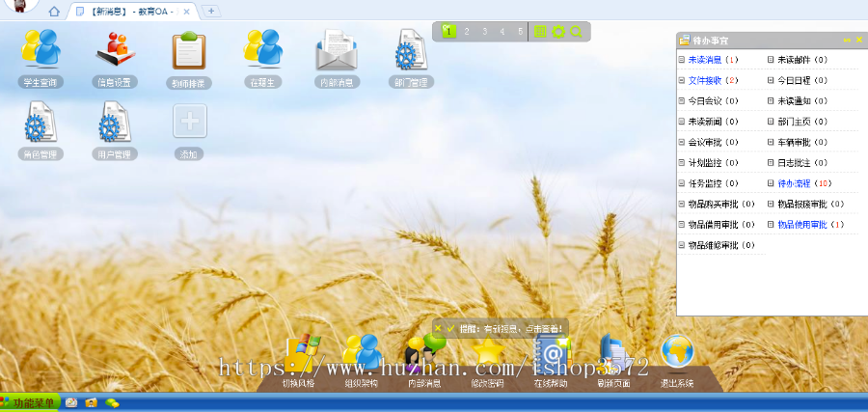This screenshot has width=868, height=412.
Task: Click 未读新闻 (0) entry
Action: (x=713, y=122)
